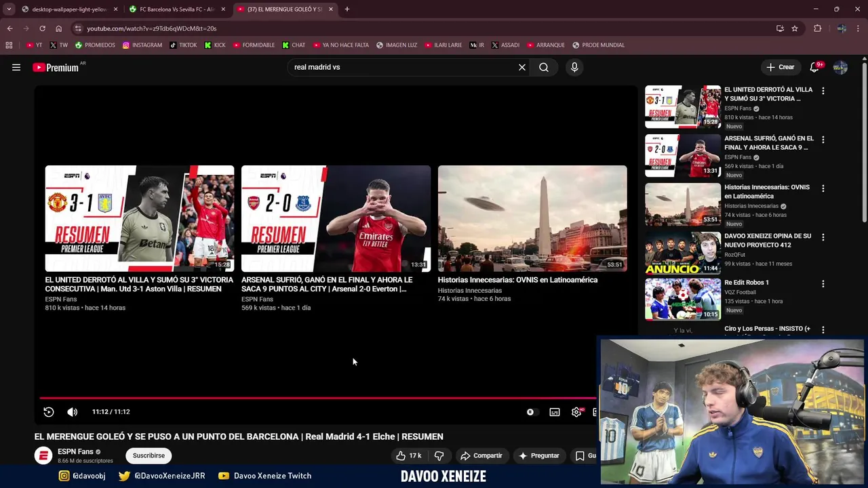Mute the video volume speaker

click(x=72, y=411)
